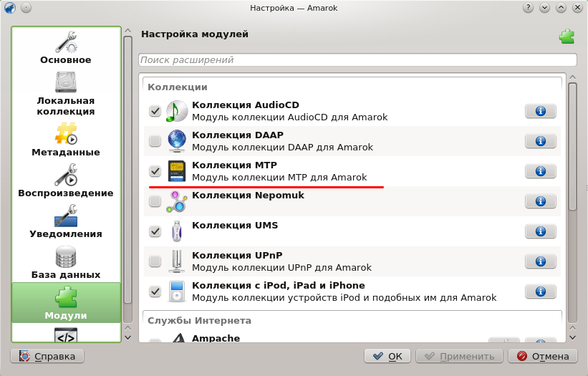Open the Метаданные settings section
Viewport: 588px width, 376px height.
(x=66, y=140)
